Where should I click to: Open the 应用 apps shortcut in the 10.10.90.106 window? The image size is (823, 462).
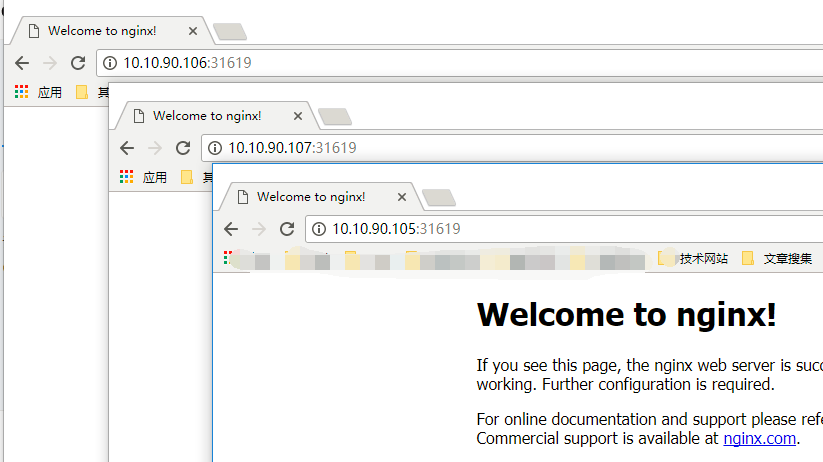[x=38, y=92]
